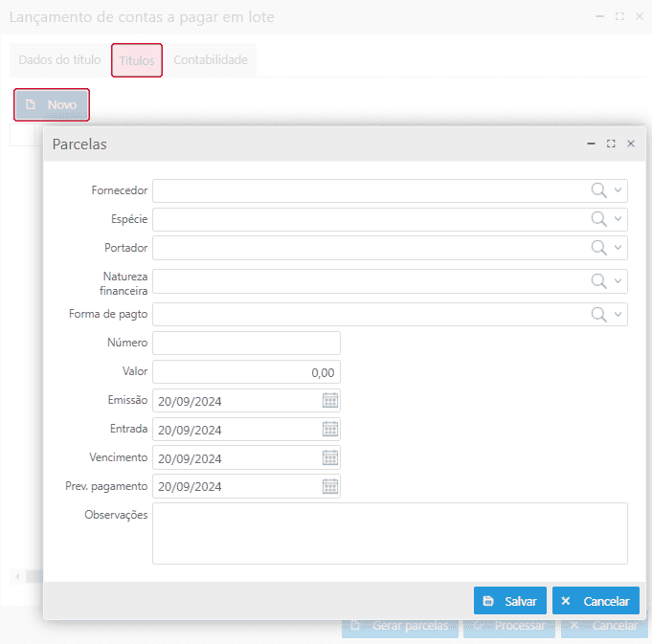Open the Prev. pagamento calendar icon
The width and height of the screenshot is (652, 644).
330,486
